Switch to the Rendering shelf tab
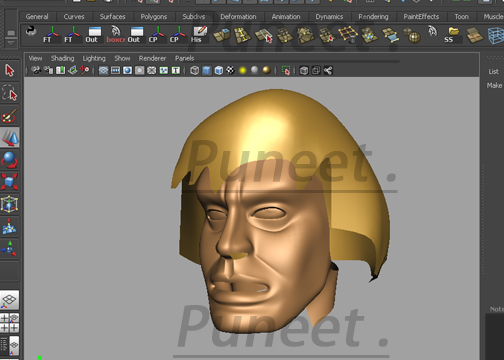Screen dimensions: 504x360 click(x=373, y=17)
